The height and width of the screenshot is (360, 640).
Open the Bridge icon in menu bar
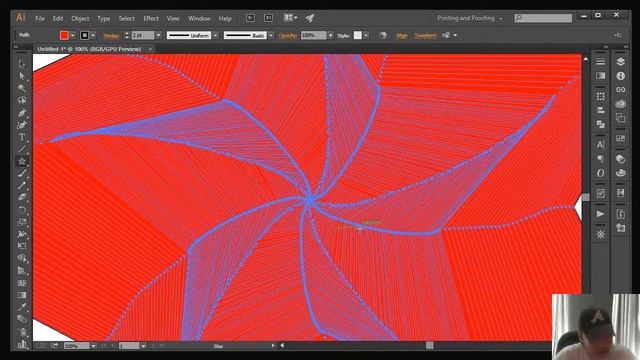(x=251, y=18)
